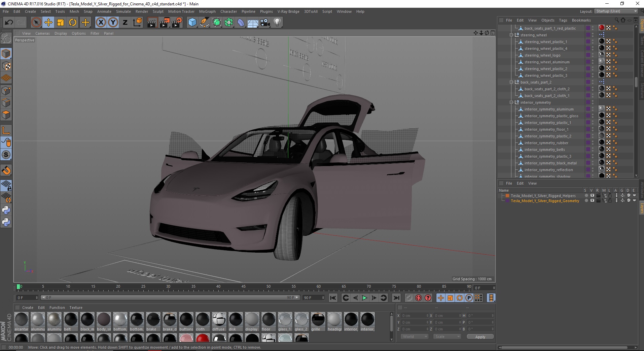Toggle visibility of Tesla_Model_Y_Silver_Rigged_Helpers layer

[592, 195]
